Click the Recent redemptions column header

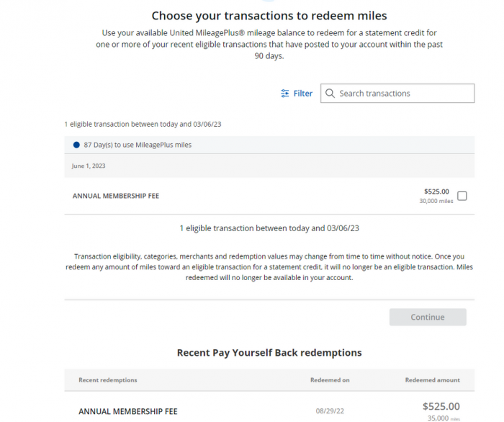point(108,380)
